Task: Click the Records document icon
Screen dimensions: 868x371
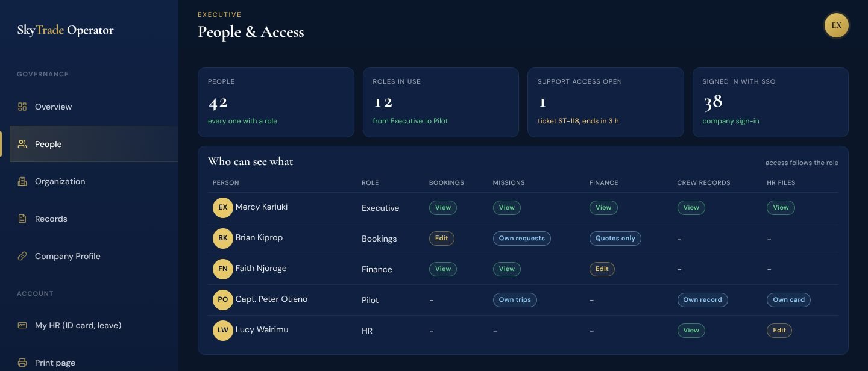Action: pyautogui.click(x=22, y=219)
